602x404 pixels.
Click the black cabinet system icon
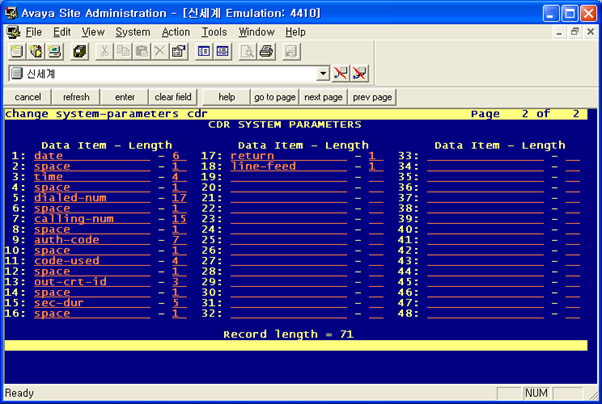click(x=80, y=51)
